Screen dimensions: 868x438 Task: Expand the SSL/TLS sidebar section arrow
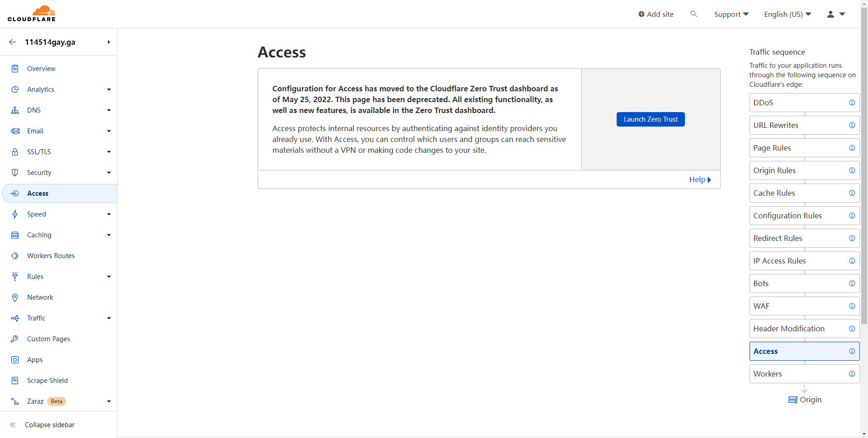click(x=109, y=152)
